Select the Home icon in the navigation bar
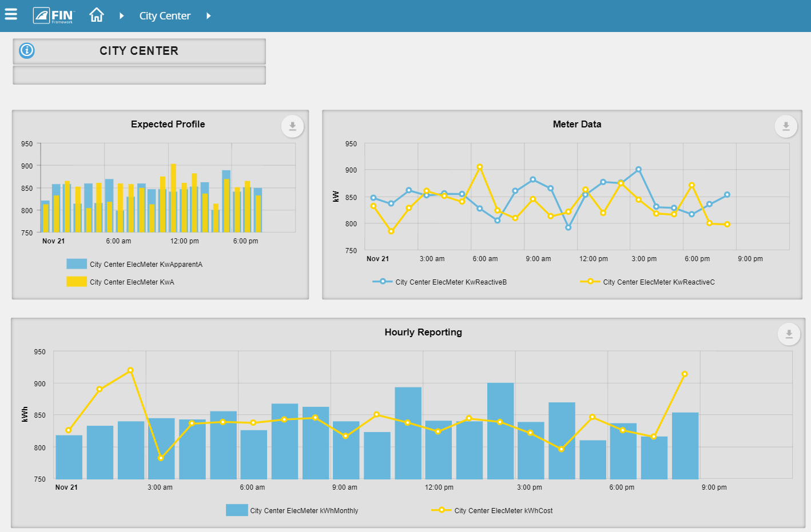 coord(96,15)
